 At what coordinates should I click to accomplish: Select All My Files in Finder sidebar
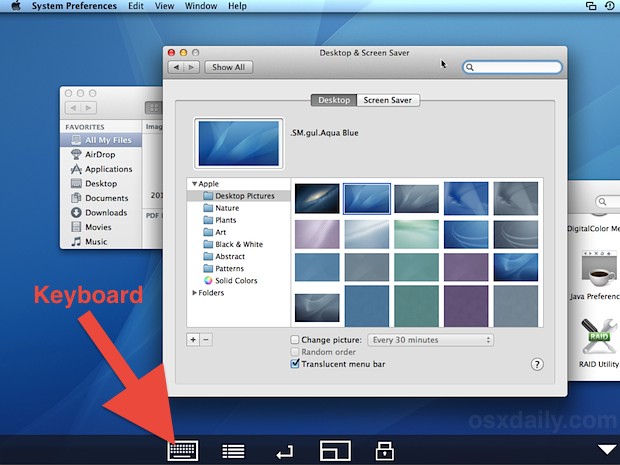(101, 140)
